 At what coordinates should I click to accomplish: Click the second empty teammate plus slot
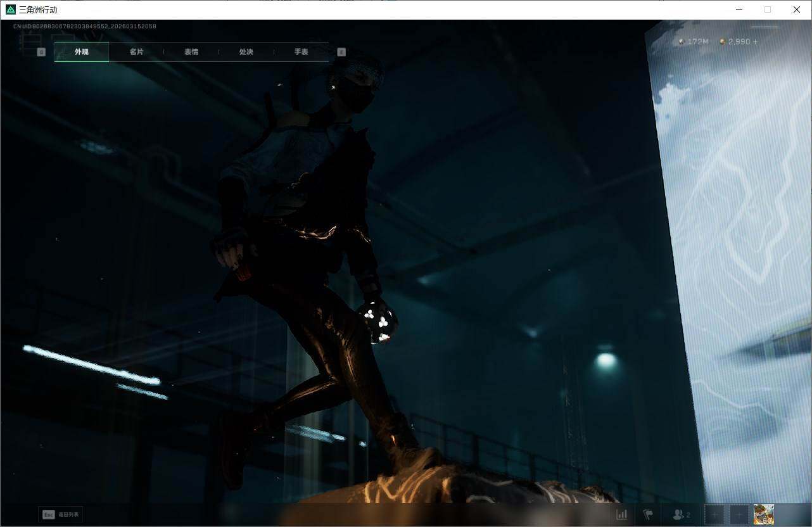click(x=739, y=514)
